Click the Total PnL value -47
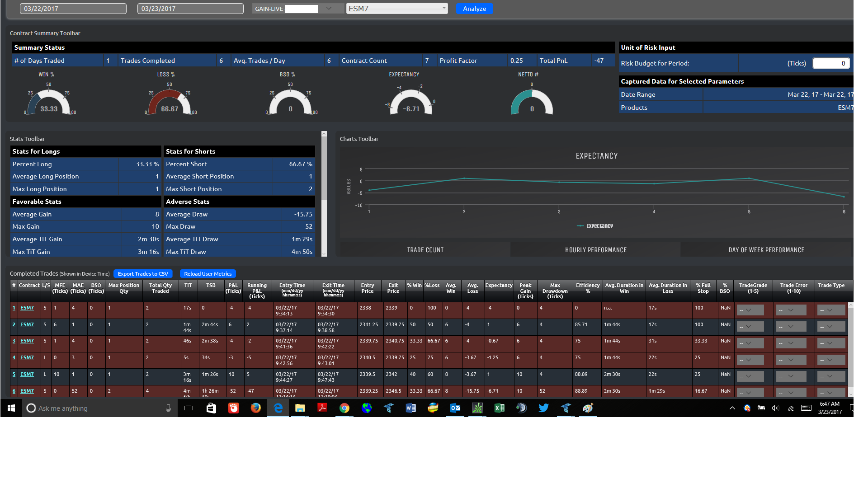 pyautogui.click(x=599, y=61)
